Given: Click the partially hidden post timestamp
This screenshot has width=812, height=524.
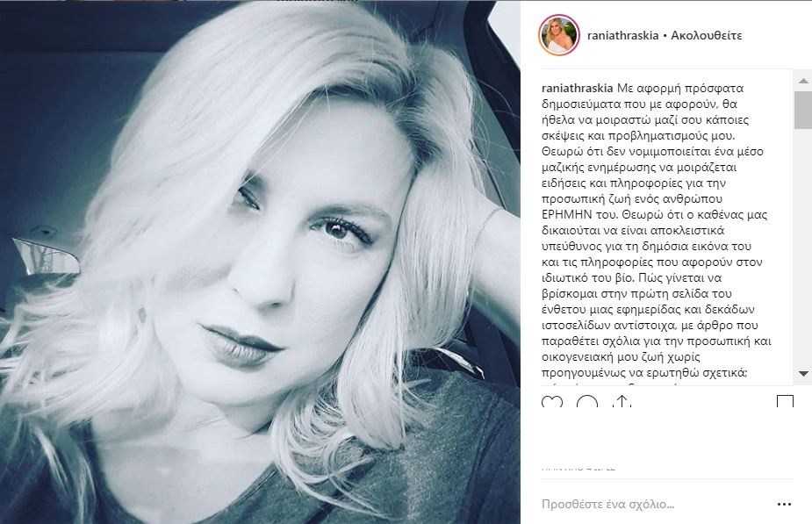Looking at the screenshot, I should point(578,468).
